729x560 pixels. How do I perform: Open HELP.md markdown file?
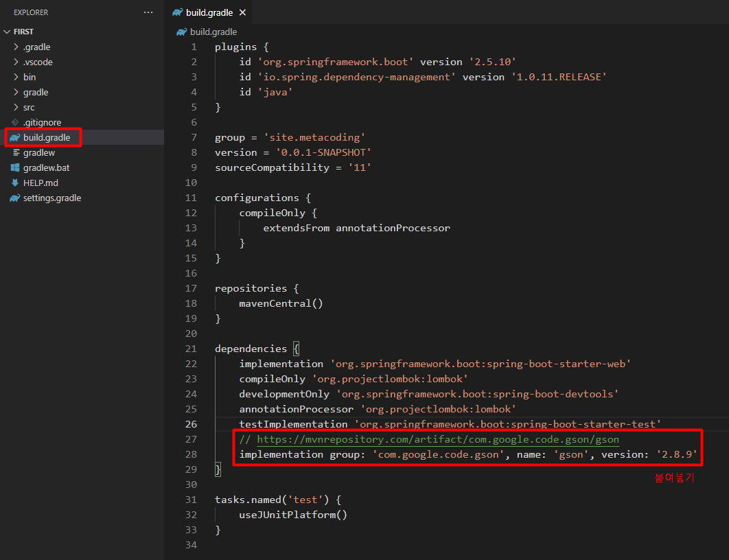point(40,183)
